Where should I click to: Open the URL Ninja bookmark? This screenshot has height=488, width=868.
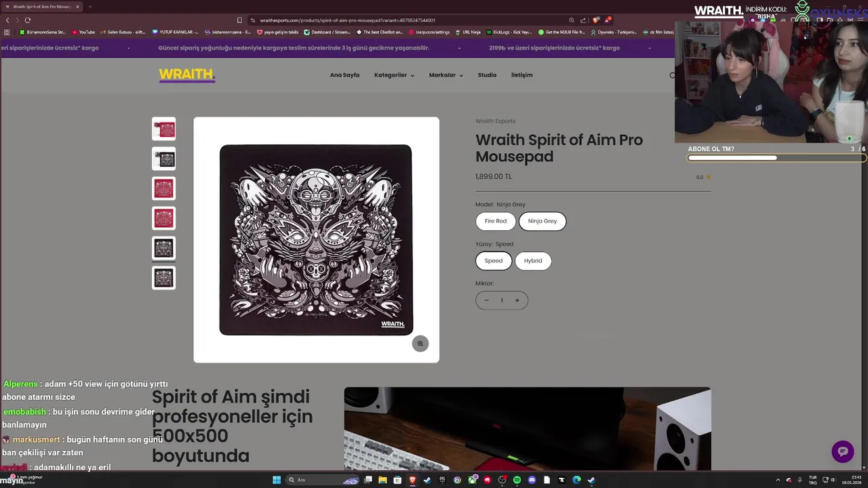(468, 32)
